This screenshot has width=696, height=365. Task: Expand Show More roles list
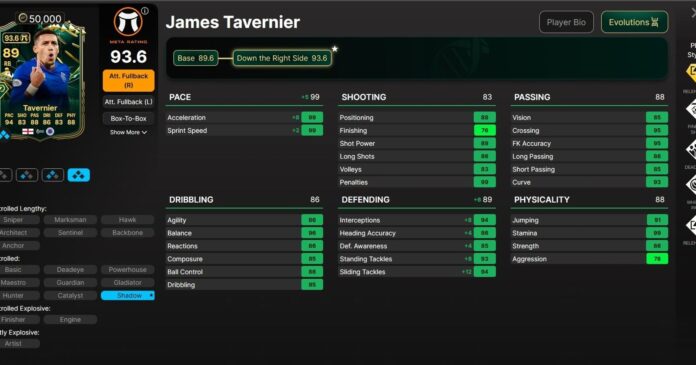128,132
